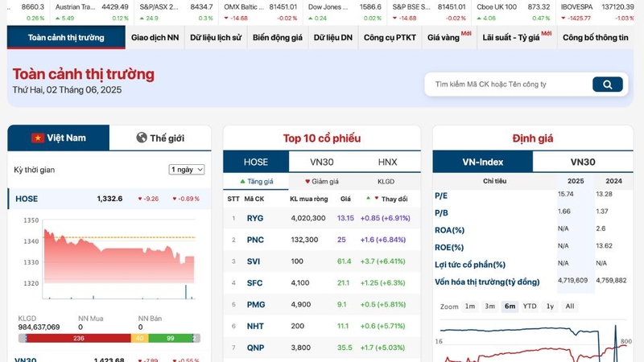Select the HOSE index row

click(x=109, y=199)
